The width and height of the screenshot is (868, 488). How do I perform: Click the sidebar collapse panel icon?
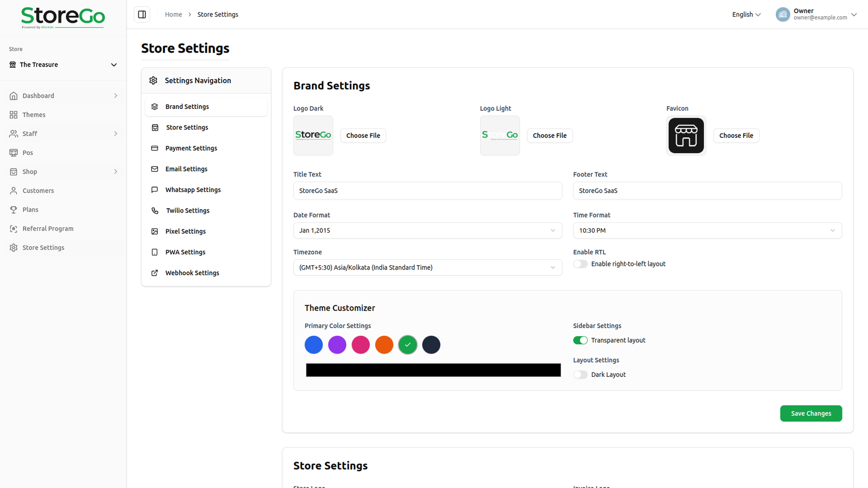142,15
